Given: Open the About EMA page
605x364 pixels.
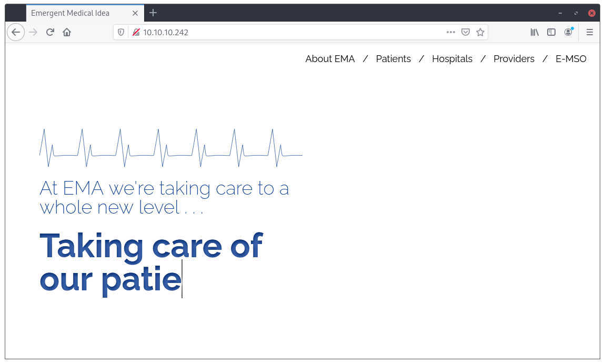Looking at the screenshot, I should point(330,58).
